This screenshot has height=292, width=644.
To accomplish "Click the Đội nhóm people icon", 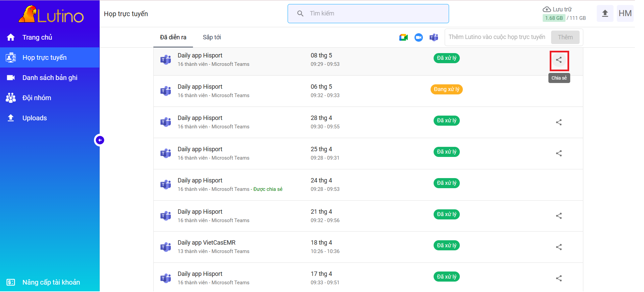I will 11,98.
